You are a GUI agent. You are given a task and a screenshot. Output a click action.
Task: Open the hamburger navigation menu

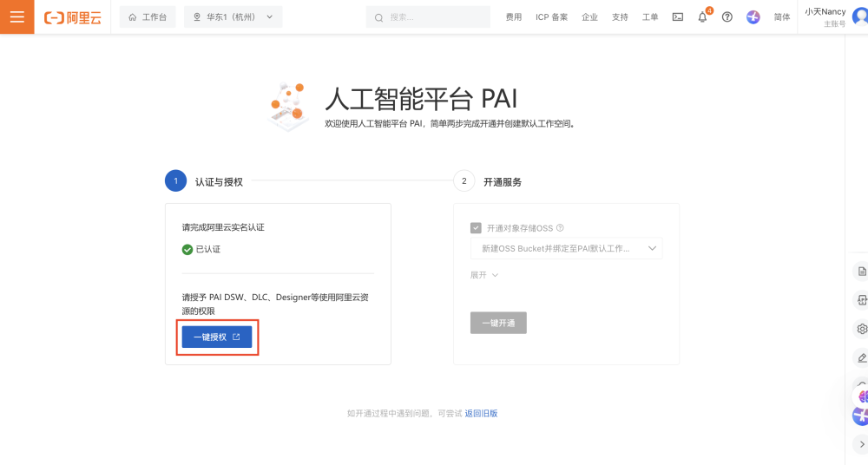(17, 17)
